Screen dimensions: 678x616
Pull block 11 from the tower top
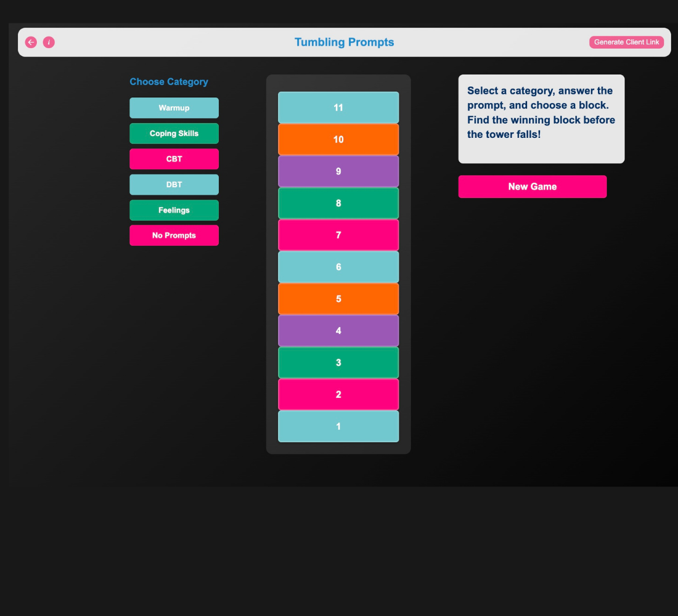click(x=338, y=108)
